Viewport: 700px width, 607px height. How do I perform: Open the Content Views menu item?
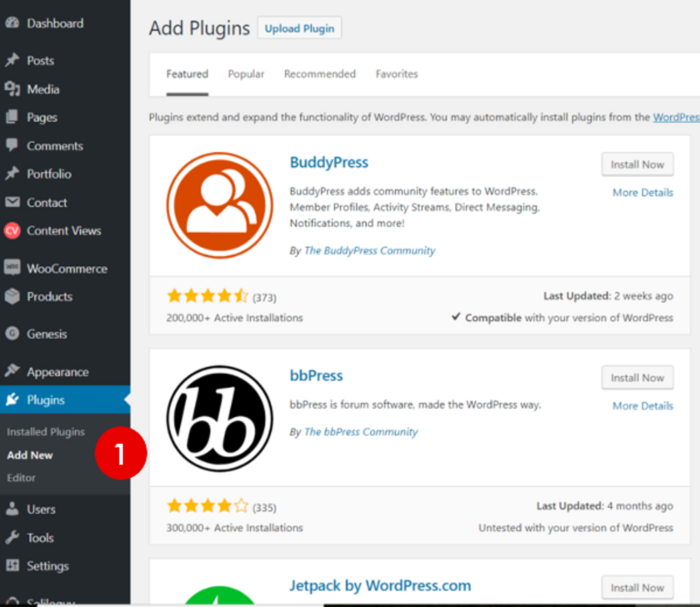pyautogui.click(x=65, y=230)
